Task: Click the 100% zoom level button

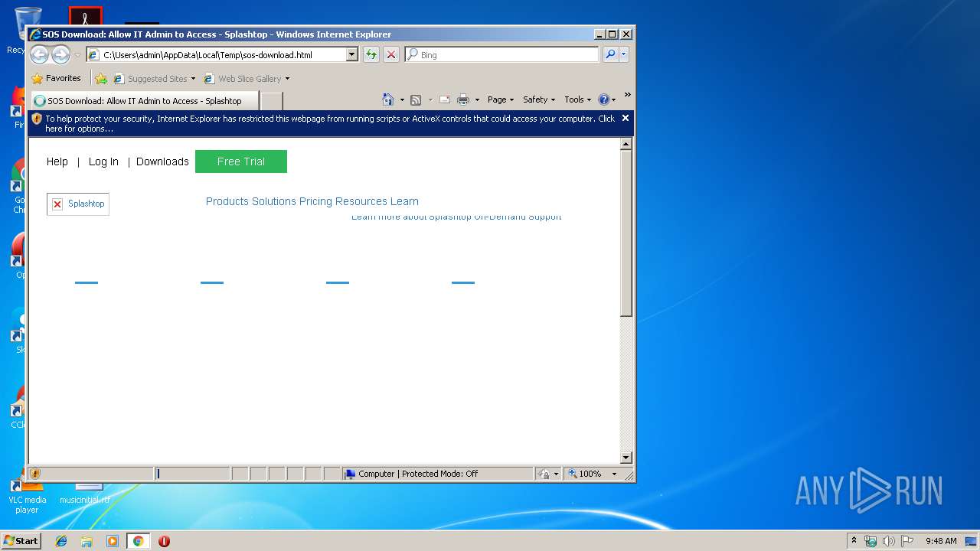Action: (x=586, y=474)
